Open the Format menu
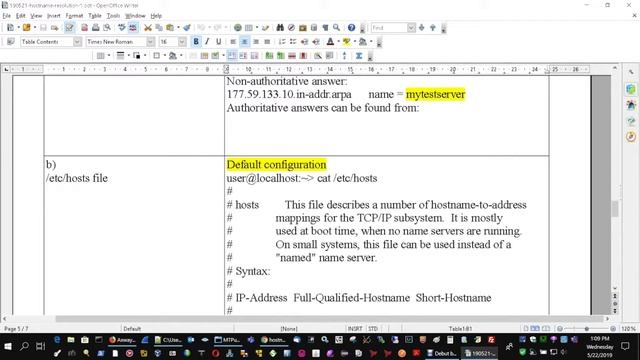This screenshot has height=360, width=640. [x=74, y=16]
